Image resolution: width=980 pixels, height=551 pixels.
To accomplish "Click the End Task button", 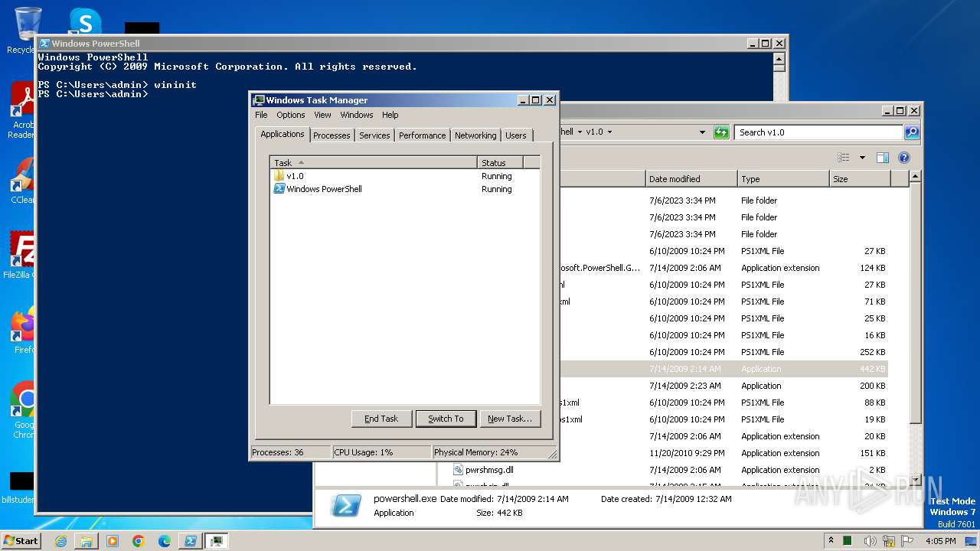I will coord(381,419).
